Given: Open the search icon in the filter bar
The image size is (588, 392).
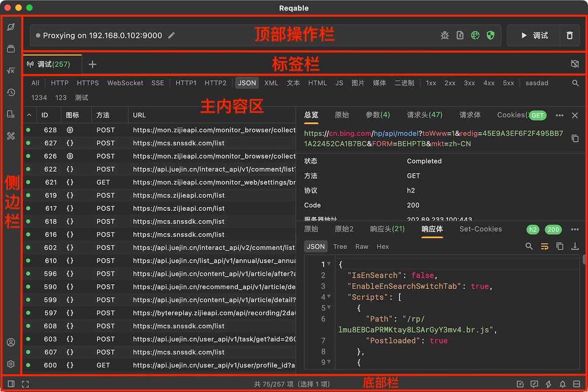Looking at the screenshot, I should [x=575, y=83].
